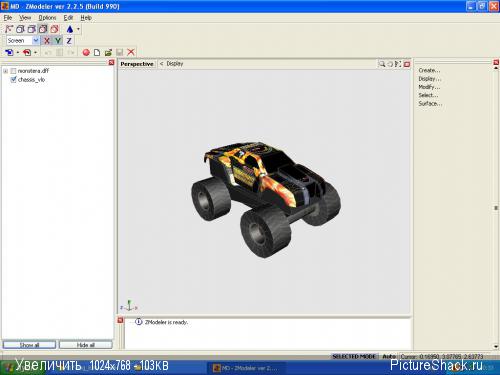The width and height of the screenshot is (500, 375).
Task: Toggle the monstera.dff checkbox
Action: click(13, 71)
